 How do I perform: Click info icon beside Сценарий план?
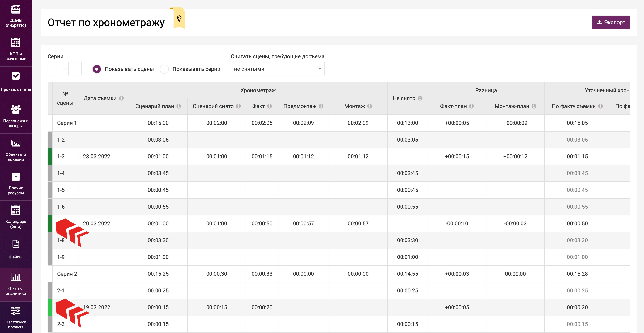(179, 106)
